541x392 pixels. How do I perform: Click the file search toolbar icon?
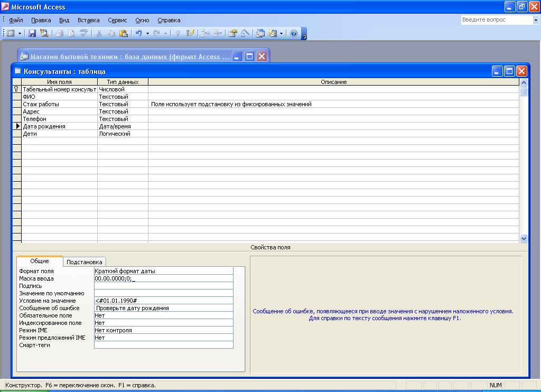click(x=44, y=33)
